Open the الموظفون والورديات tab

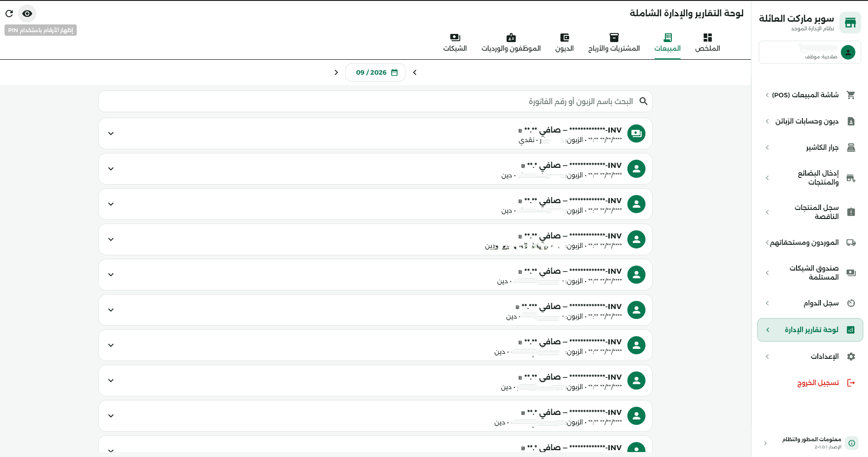pyautogui.click(x=511, y=43)
